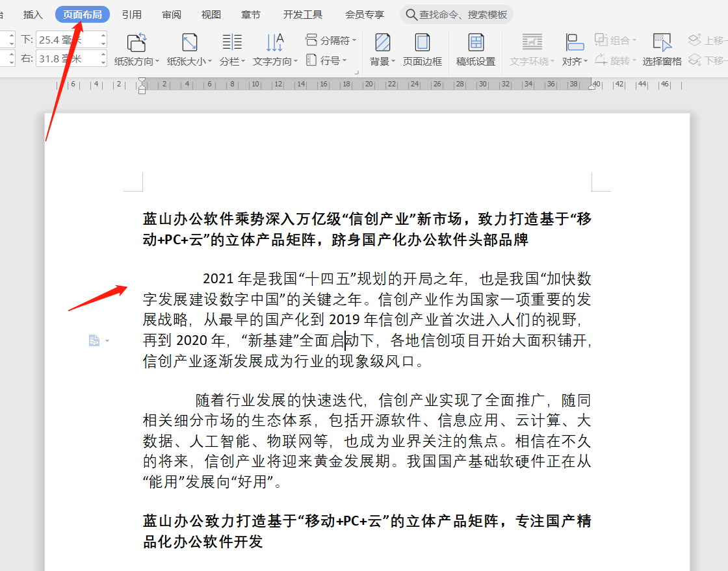Click the heading starting 蓝山办公致力打造基于
The width and height of the screenshot is (728, 571).
[367, 531]
